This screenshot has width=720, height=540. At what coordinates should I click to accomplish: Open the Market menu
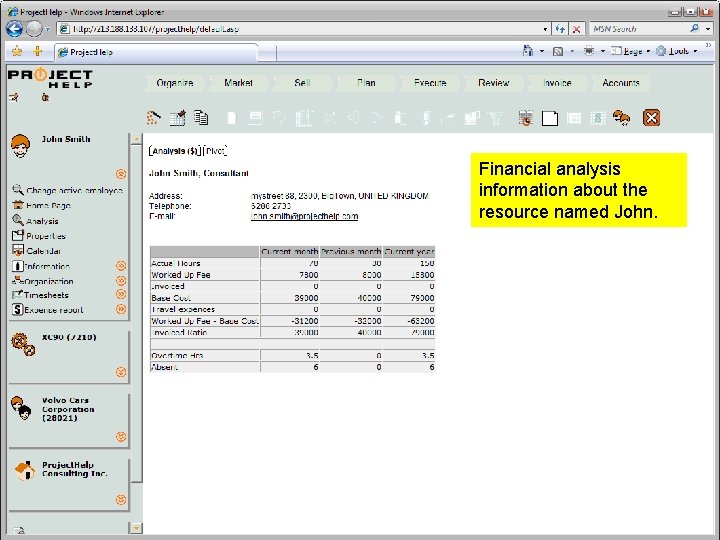[x=238, y=83]
